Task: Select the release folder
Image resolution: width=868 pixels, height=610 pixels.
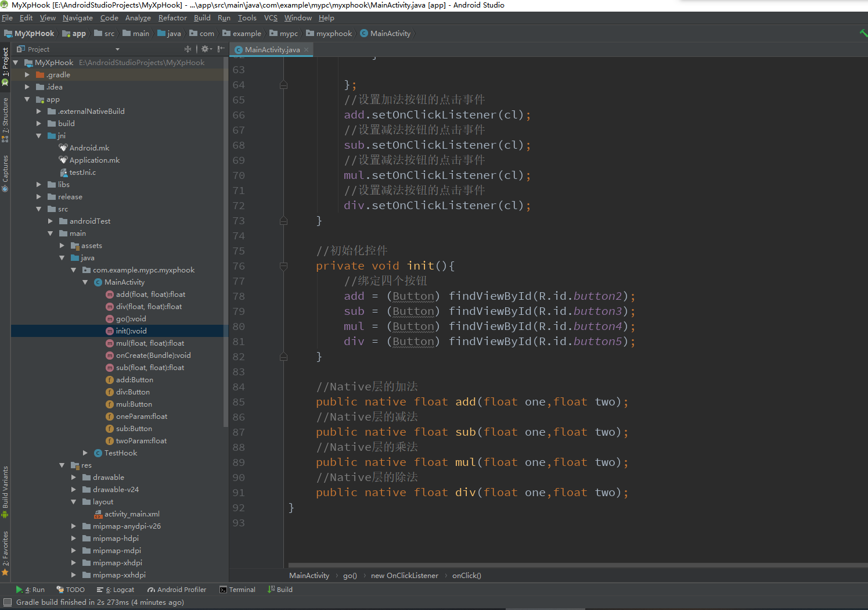Action: tap(65, 197)
